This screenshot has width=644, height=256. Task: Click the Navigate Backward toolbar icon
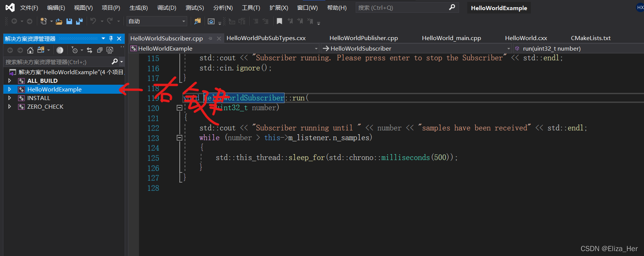click(x=14, y=21)
